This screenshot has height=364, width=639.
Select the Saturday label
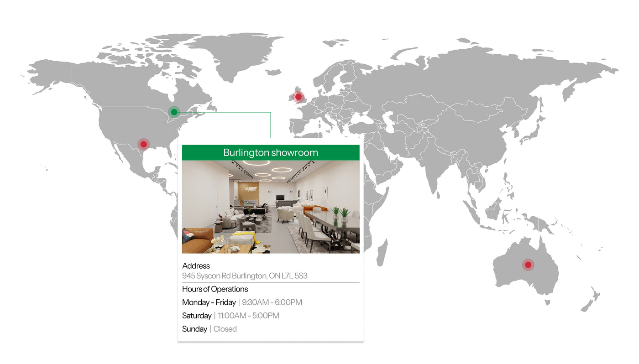197,316
